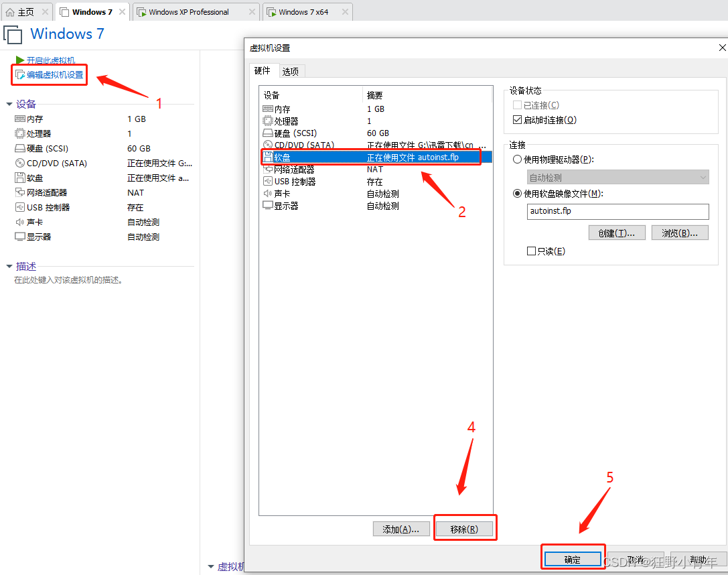Screen dimensions: 728x575
Task: Click processor icon in settings dialog list
Action: click(x=268, y=121)
